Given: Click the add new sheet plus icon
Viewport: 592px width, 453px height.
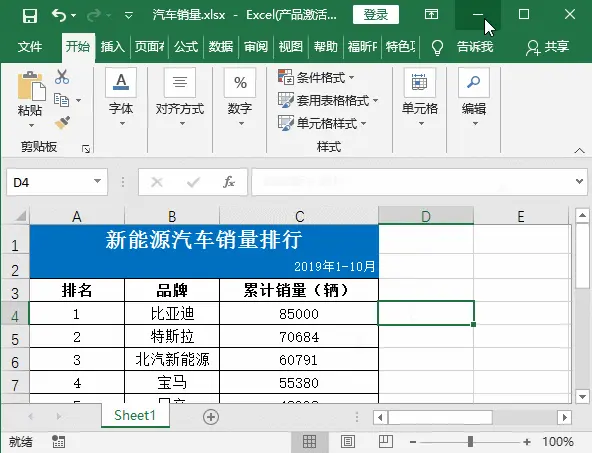Looking at the screenshot, I should (x=211, y=417).
